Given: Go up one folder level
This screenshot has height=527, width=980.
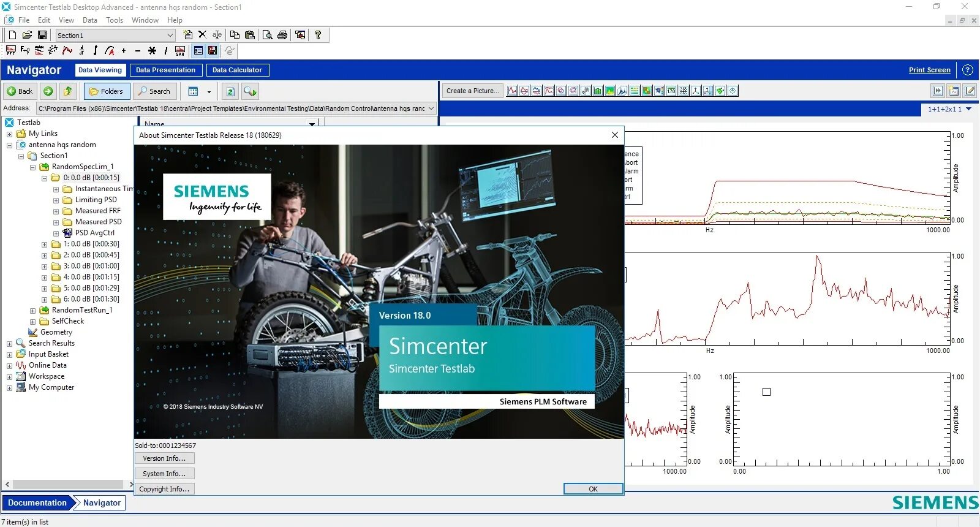Looking at the screenshot, I should click(68, 91).
